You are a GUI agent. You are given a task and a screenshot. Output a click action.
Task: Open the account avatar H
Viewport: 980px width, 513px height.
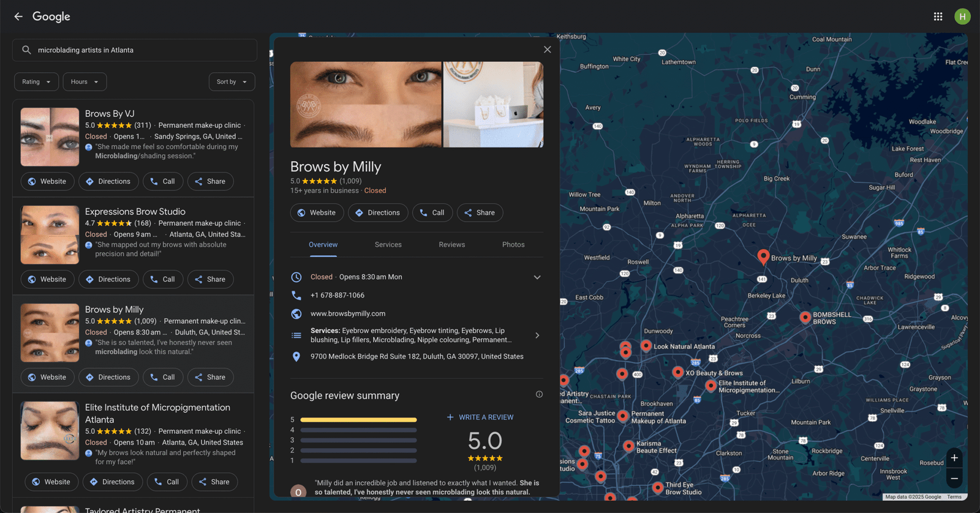[962, 17]
